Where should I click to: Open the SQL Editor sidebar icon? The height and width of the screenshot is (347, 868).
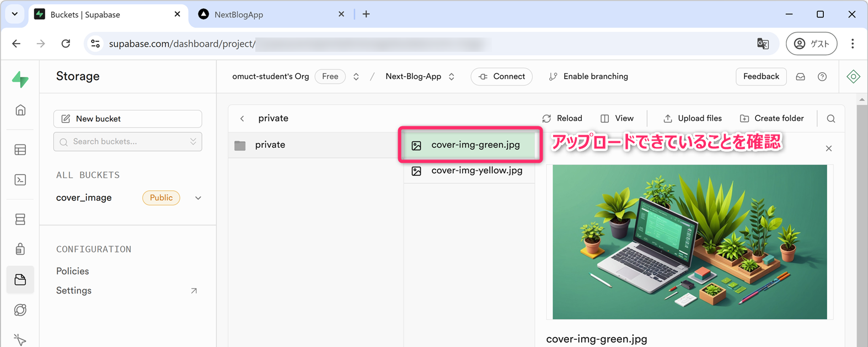20,180
